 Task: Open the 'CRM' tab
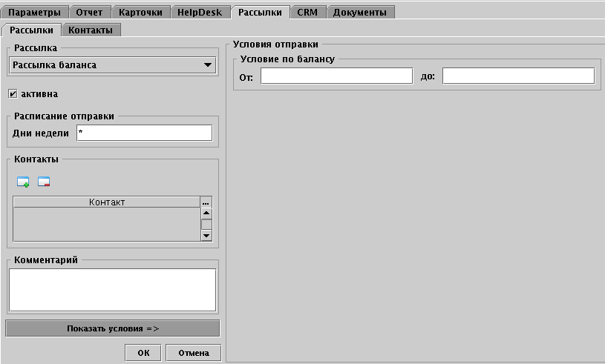[x=307, y=12]
